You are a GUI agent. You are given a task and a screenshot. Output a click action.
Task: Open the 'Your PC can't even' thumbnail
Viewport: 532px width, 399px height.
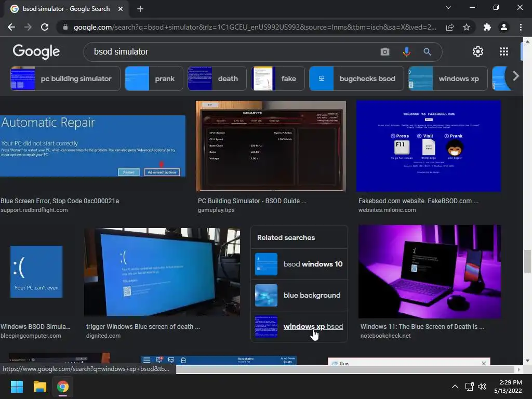[x=36, y=271]
